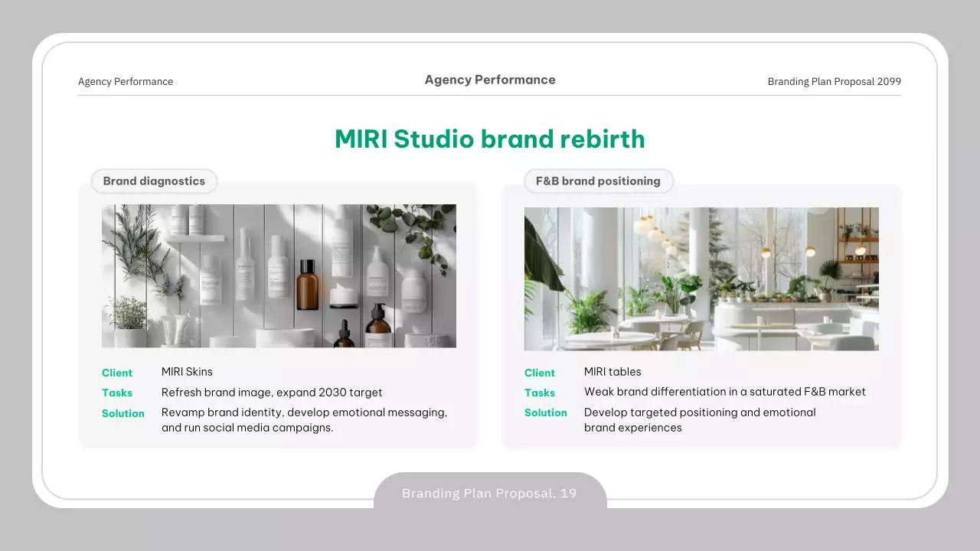The height and width of the screenshot is (551, 980).
Task: Select "Refresh brand image, expand 2030 target" text
Action: click(x=272, y=393)
